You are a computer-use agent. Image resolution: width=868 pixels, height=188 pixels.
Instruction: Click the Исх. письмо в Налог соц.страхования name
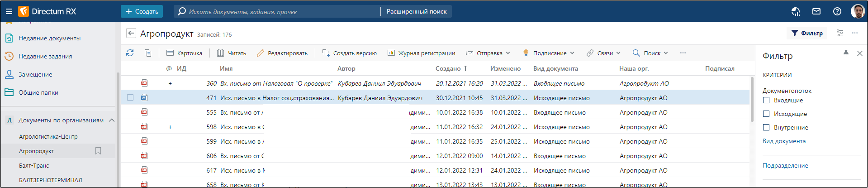click(x=277, y=98)
